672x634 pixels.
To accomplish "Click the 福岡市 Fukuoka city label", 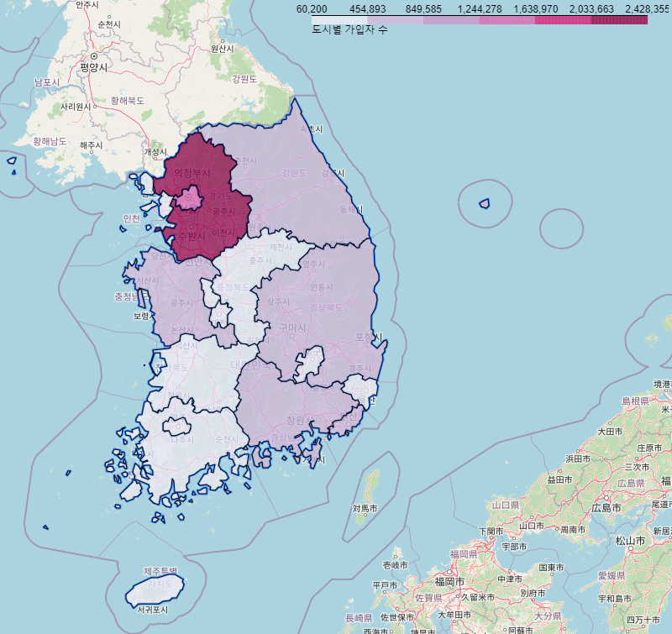I will pyautogui.click(x=449, y=582).
